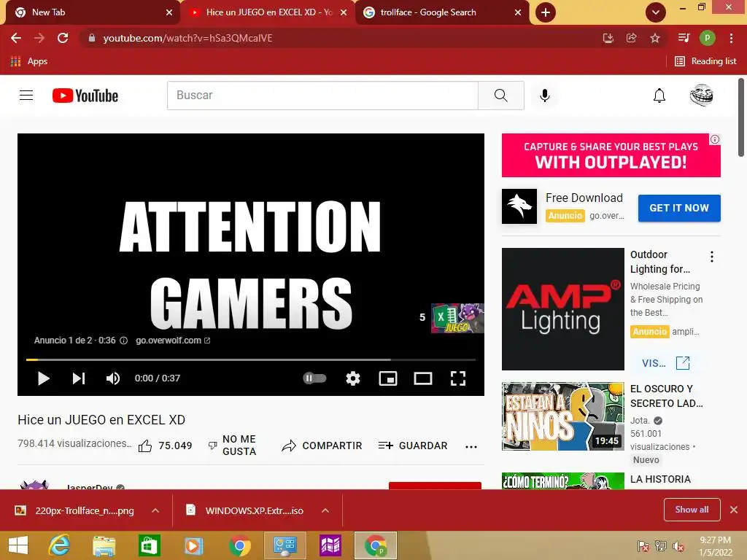Play the video
Screen dimensions: 747x560
pyautogui.click(x=43, y=378)
